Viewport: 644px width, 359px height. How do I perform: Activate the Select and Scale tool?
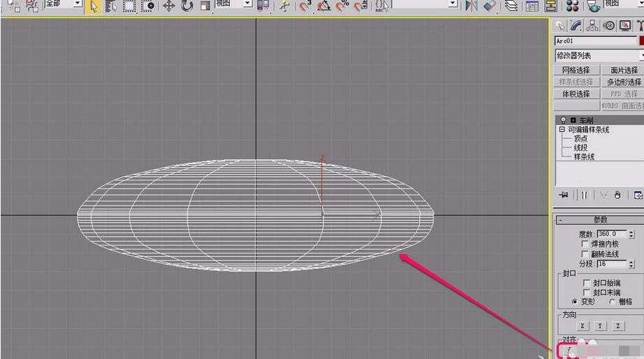205,6
